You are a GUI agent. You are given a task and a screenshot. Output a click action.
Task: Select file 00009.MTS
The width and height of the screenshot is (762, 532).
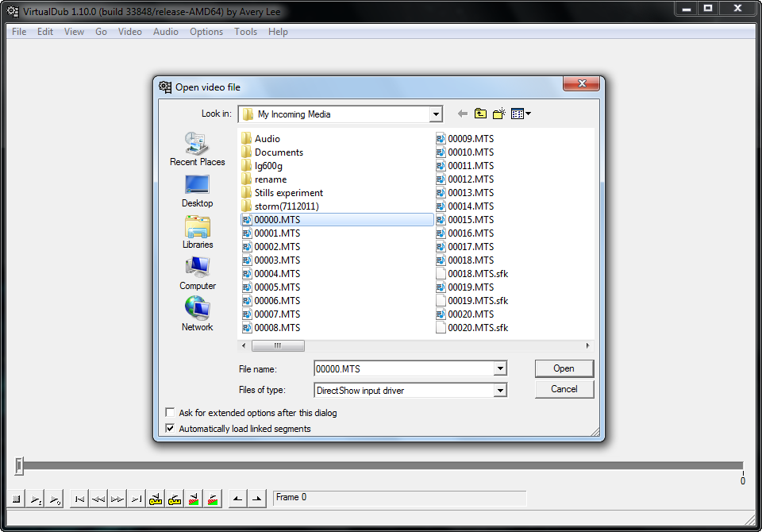click(465, 139)
